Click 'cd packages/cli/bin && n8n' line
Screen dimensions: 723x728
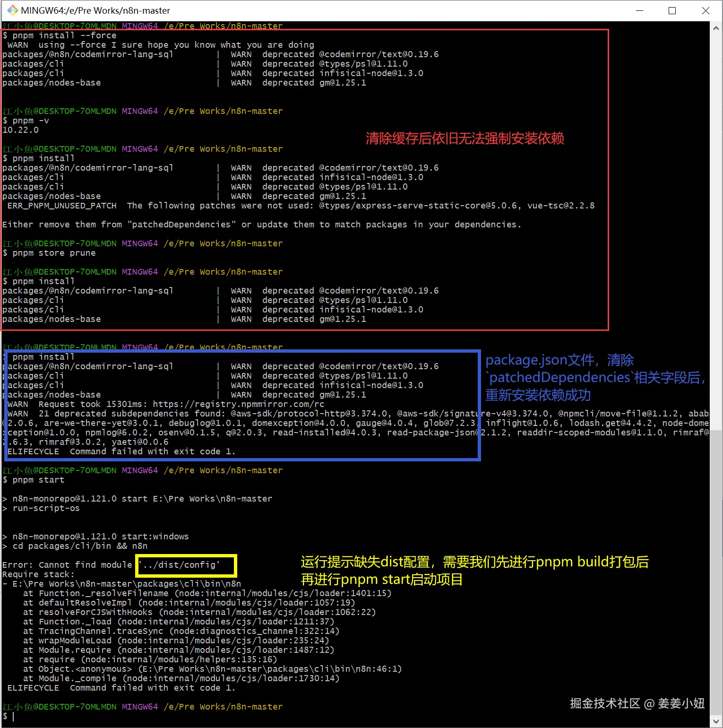(75, 546)
